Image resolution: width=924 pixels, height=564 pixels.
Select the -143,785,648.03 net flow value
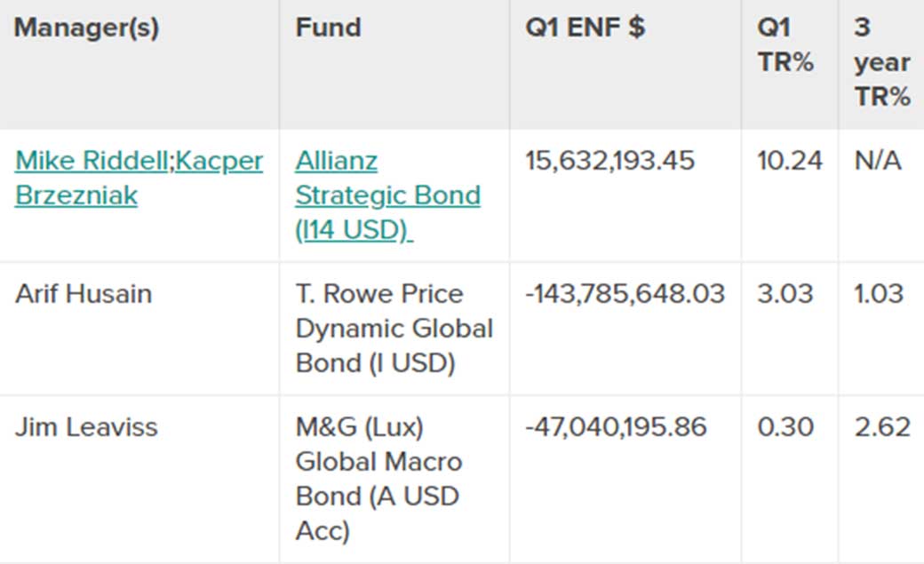(625, 294)
